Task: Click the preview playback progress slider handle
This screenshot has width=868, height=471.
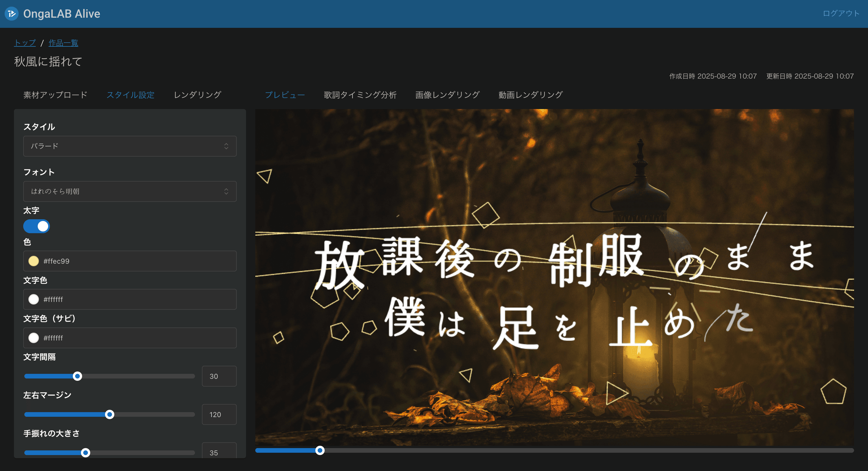Action: [320, 450]
